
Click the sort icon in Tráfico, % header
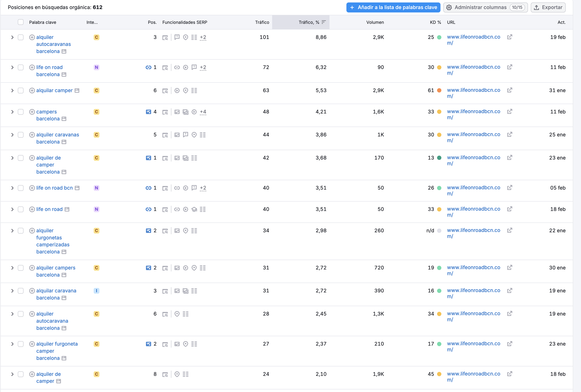pyautogui.click(x=324, y=22)
